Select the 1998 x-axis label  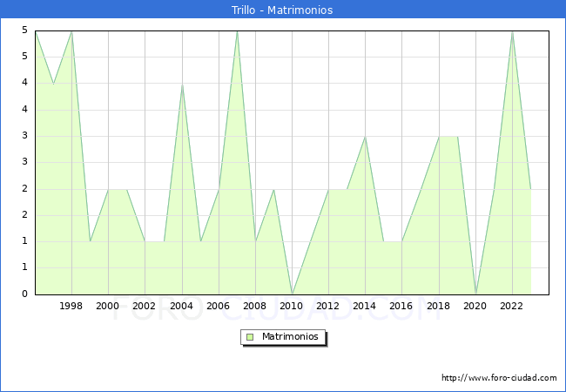click(x=71, y=306)
